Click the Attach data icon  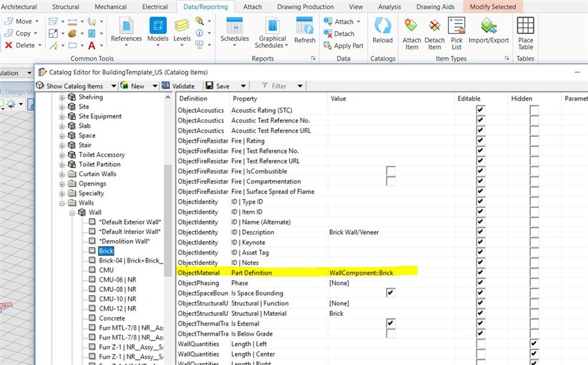[x=327, y=22]
